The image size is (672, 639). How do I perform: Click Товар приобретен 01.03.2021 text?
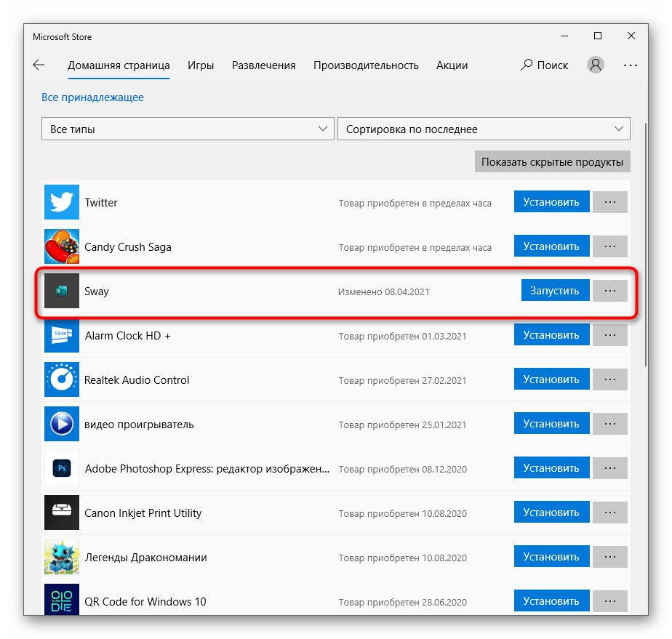(x=402, y=336)
